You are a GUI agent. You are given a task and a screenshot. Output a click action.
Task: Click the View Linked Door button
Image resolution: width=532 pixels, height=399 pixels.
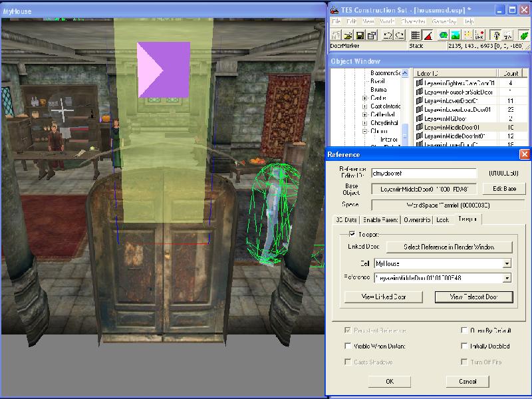point(384,297)
